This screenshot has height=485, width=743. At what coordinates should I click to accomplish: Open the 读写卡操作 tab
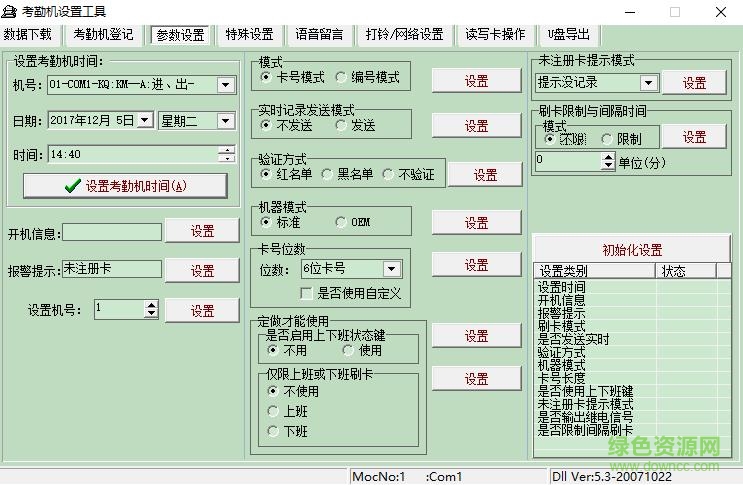click(495, 34)
